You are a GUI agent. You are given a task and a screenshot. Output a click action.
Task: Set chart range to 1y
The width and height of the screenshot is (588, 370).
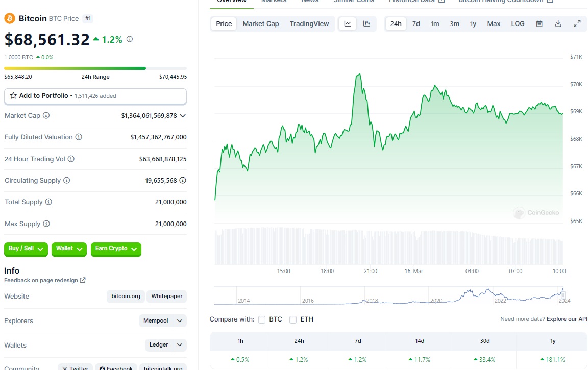(x=473, y=23)
